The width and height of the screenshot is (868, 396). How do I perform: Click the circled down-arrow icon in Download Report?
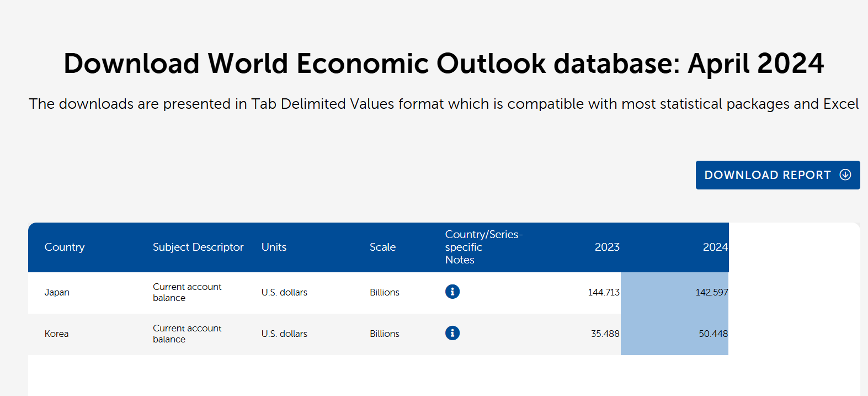[x=845, y=175]
